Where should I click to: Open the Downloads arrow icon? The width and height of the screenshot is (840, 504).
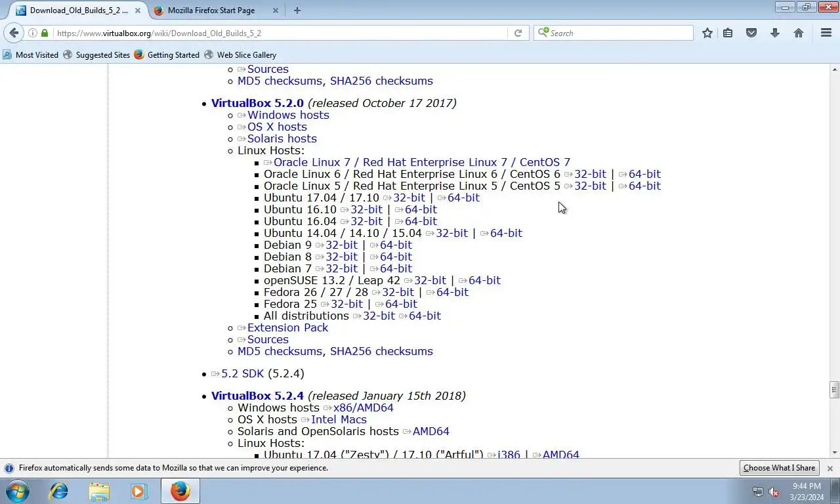pyautogui.click(x=775, y=33)
